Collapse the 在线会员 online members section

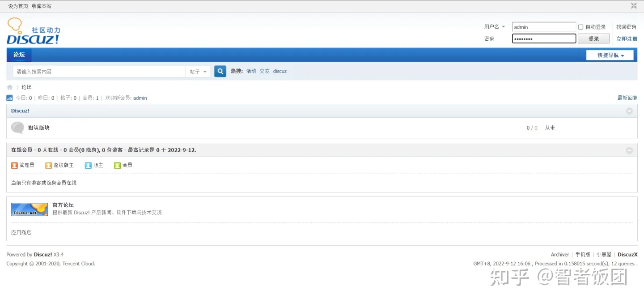tap(629, 150)
